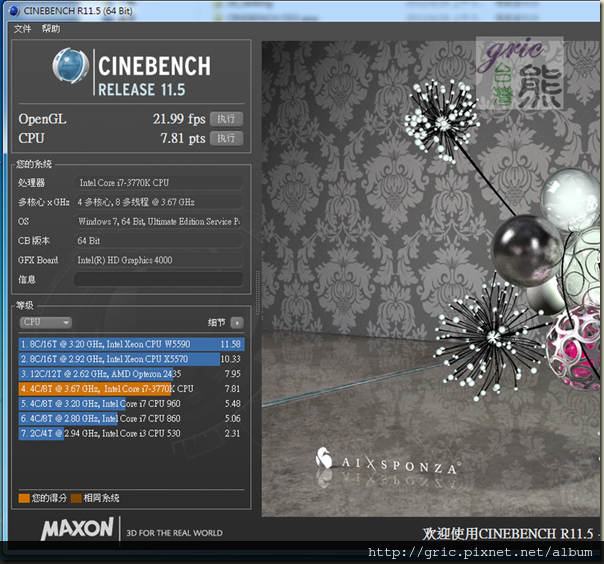
Task: Select ranking row AMD Opteron 2435
Action: 131,374
